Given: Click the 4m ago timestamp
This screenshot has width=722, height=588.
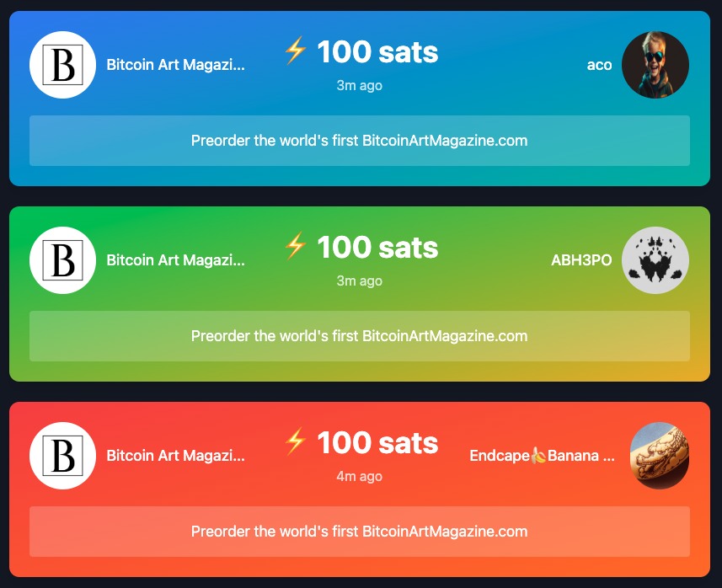Looking at the screenshot, I should point(360,477).
